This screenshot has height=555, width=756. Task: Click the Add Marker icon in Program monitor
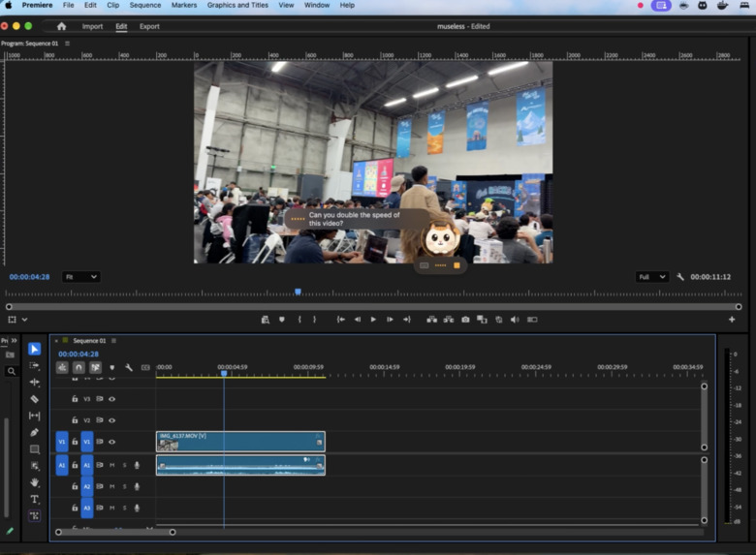coord(282,320)
